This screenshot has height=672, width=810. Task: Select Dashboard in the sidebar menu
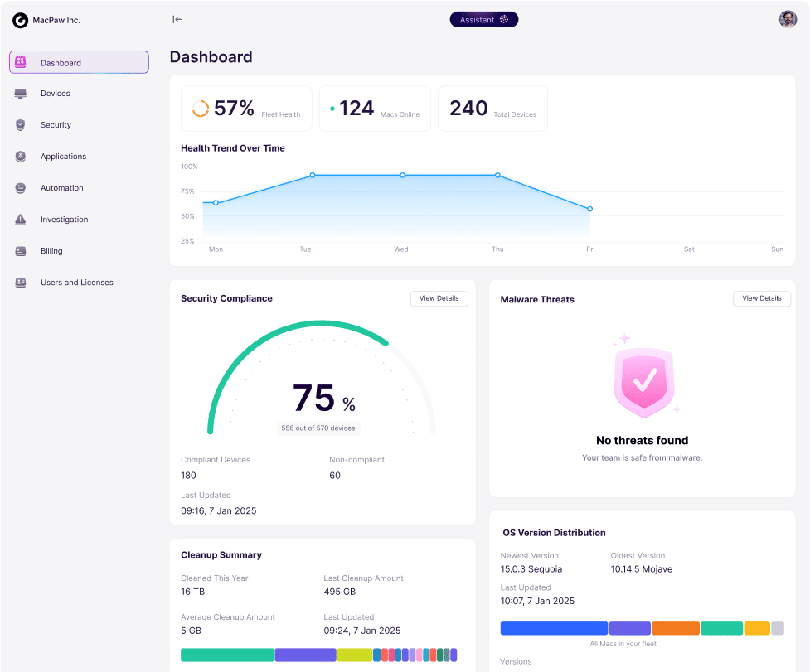click(x=79, y=63)
